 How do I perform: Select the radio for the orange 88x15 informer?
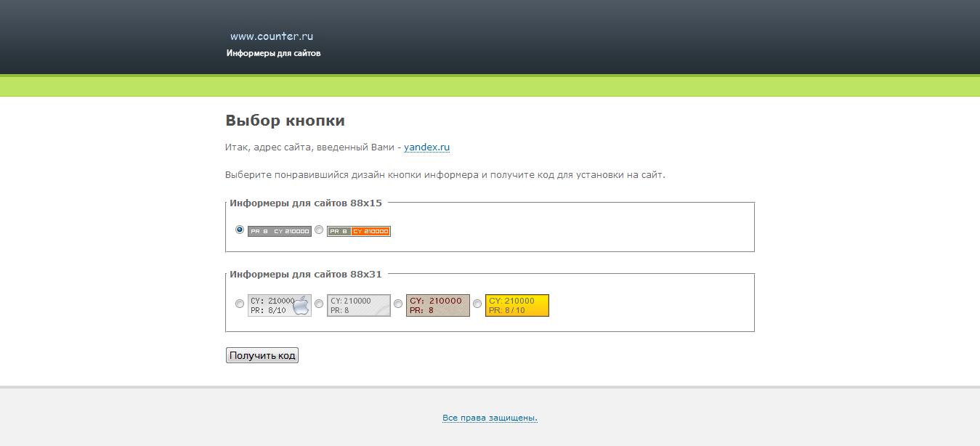319,230
